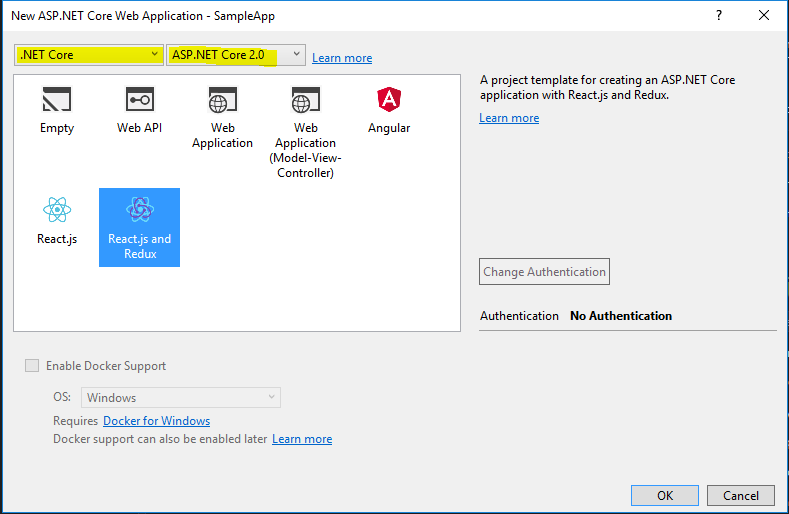Choose the Web API template icon

139,100
